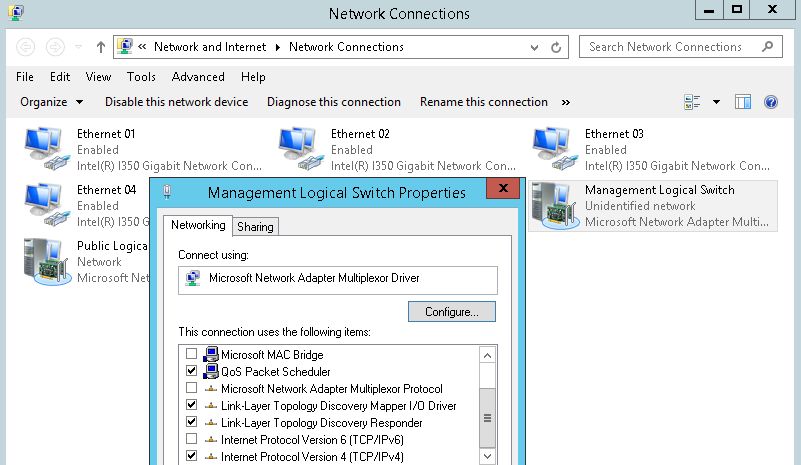
Task: Click Rename this connection
Action: point(484,102)
